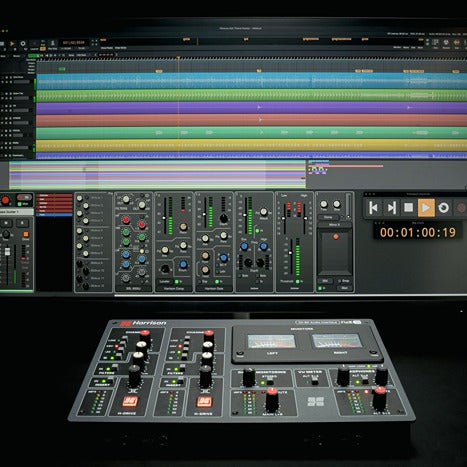The height and width of the screenshot is (467, 467).
Task: Click the go-to-end transport button
Action: pos(391,208)
